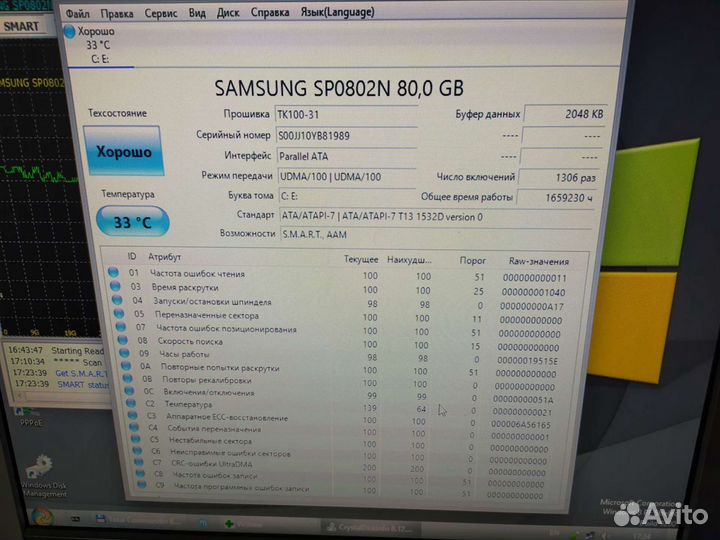This screenshot has width=720, height=540.
Task: Click the 33 °C temperature button
Action: 133,222
